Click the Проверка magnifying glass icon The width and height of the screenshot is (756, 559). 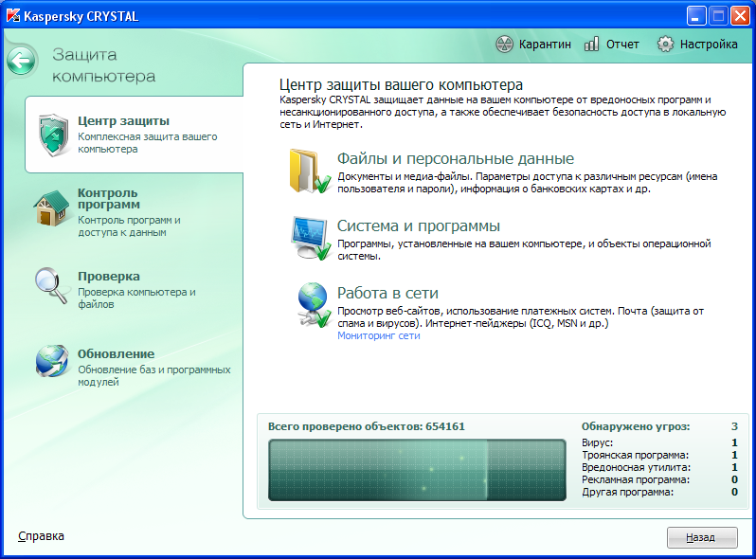(x=51, y=285)
